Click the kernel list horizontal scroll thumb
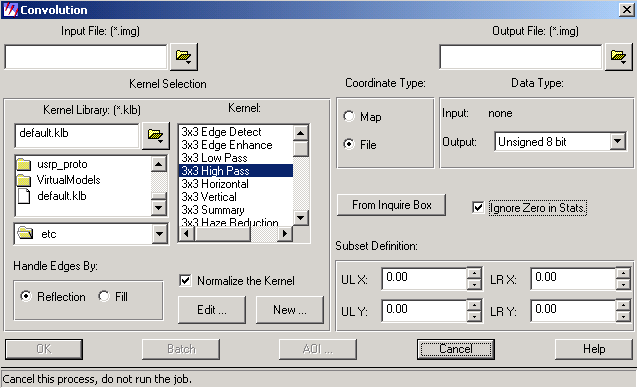The height and width of the screenshot is (388, 637). 222,234
